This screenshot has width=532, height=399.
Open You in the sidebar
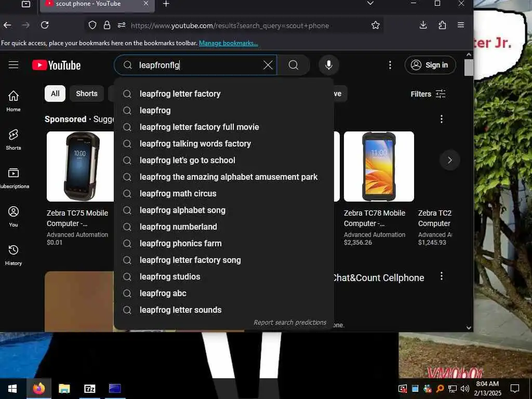point(13,216)
